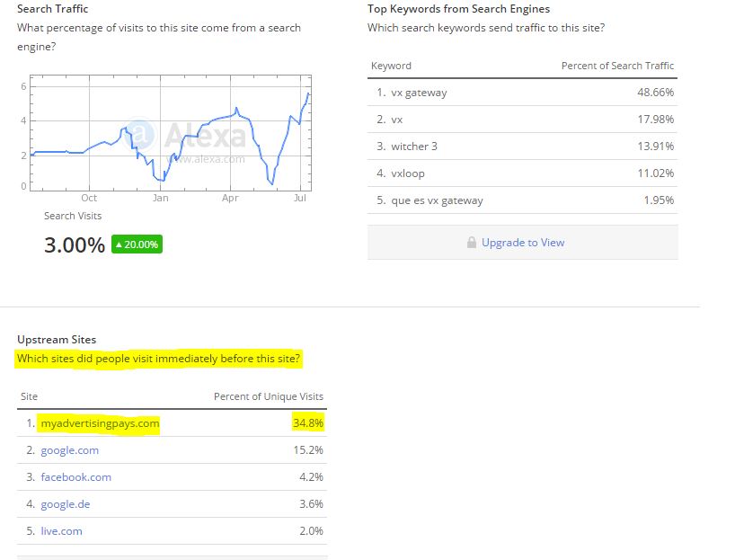The width and height of the screenshot is (735, 560).
Task: Select the que es vx gateway keyword
Action: coord(437,200)
